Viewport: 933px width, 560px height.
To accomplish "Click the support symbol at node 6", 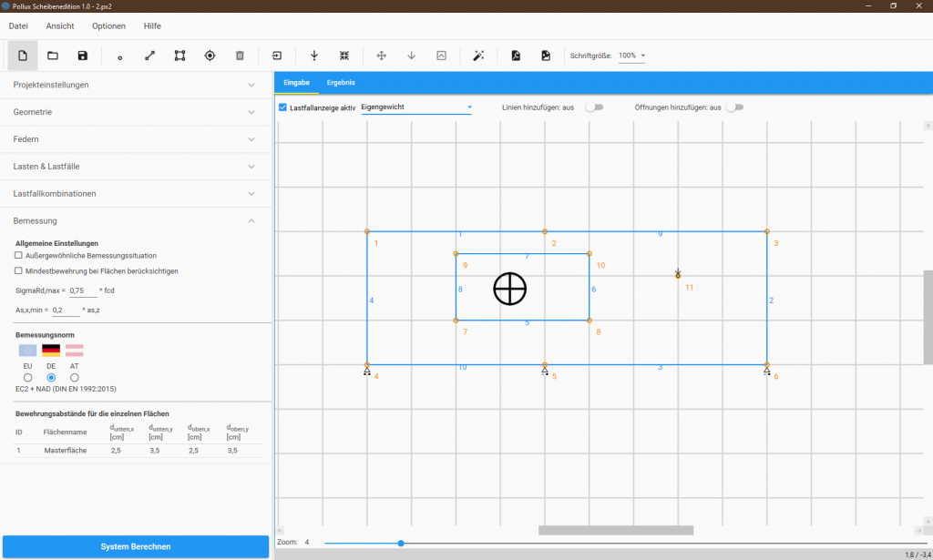I will pos(767,371).
